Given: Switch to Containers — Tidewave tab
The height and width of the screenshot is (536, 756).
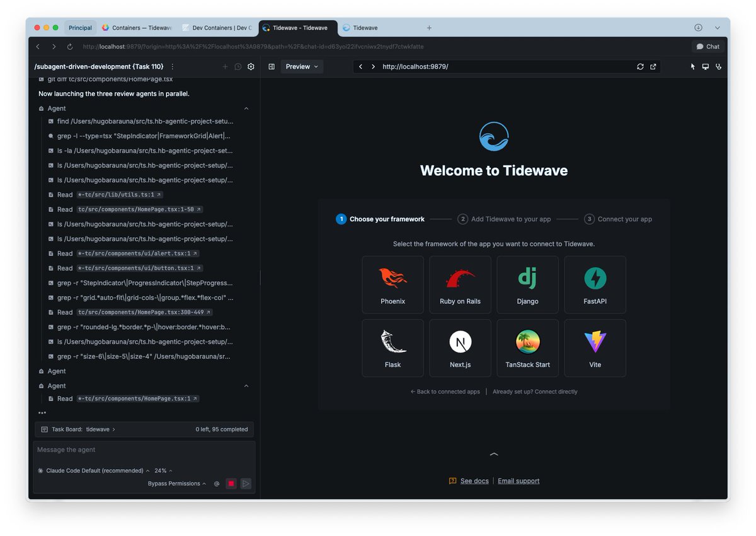Looking at the screenshot, I should click(x=137, y=28).
